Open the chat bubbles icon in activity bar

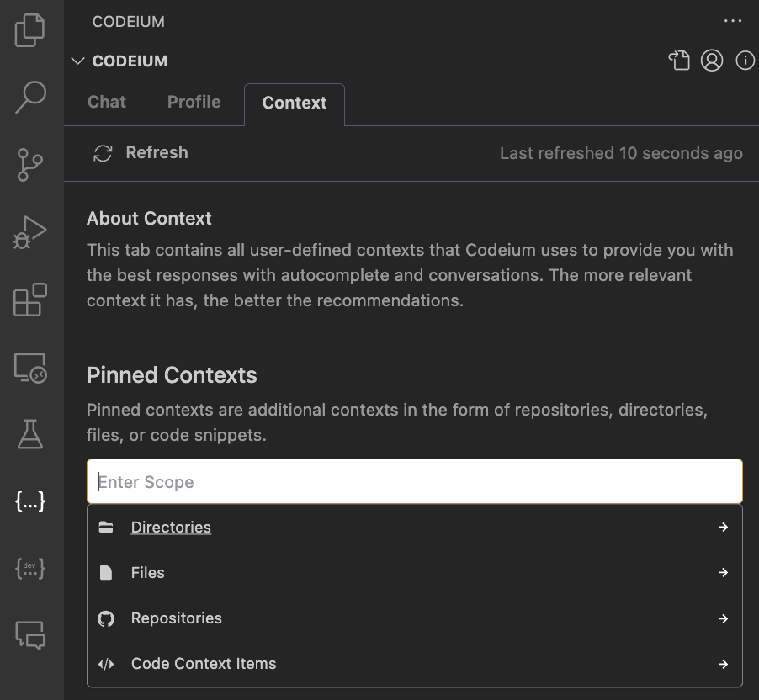coord(30,635)
